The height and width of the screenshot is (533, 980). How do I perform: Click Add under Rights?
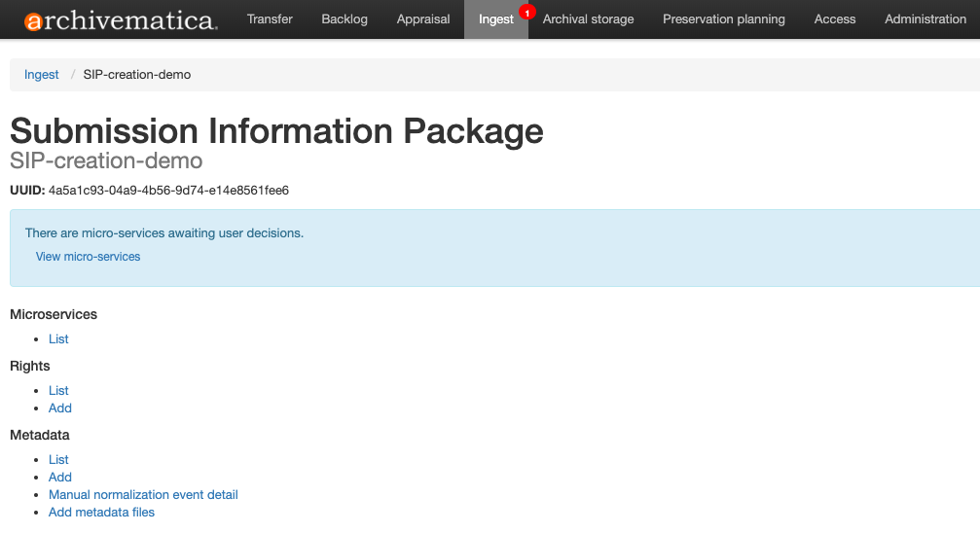coord(60,409)
